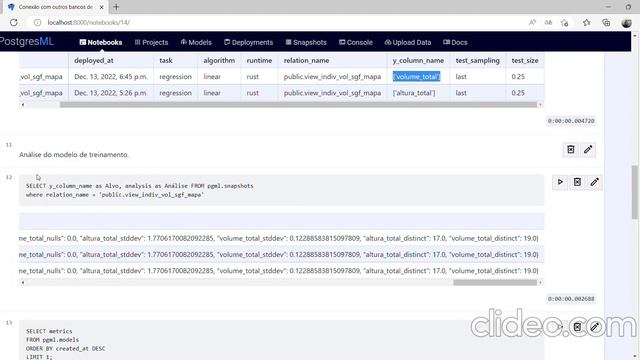This screenshot has width=640, height=360.
Task: Click the y_column_name column header
Action: click(x=418, y=60)
